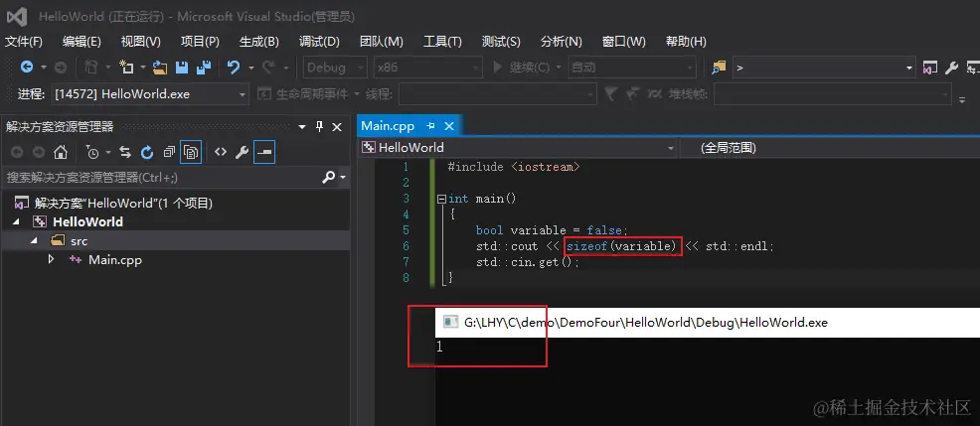The height and width of the screenshot is (426, 980).
Task: Open the HelloWorld project scope dropdown in editor
Action: 518,147
